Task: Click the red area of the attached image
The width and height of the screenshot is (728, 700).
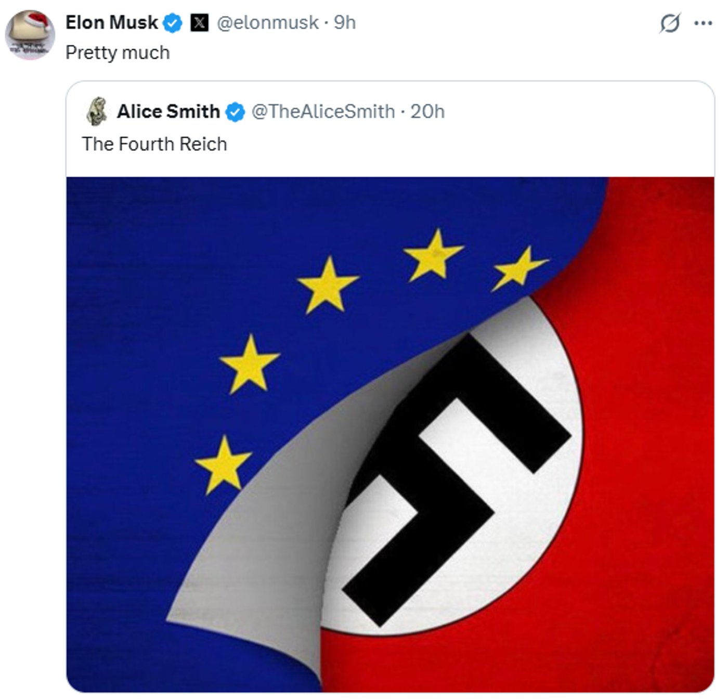Action: pyautogui.click(x=650, y=468)
